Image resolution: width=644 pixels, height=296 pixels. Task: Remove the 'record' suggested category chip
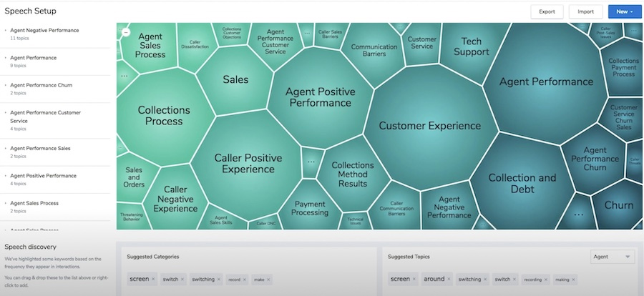pyautogui.click(x=245, y=280)
